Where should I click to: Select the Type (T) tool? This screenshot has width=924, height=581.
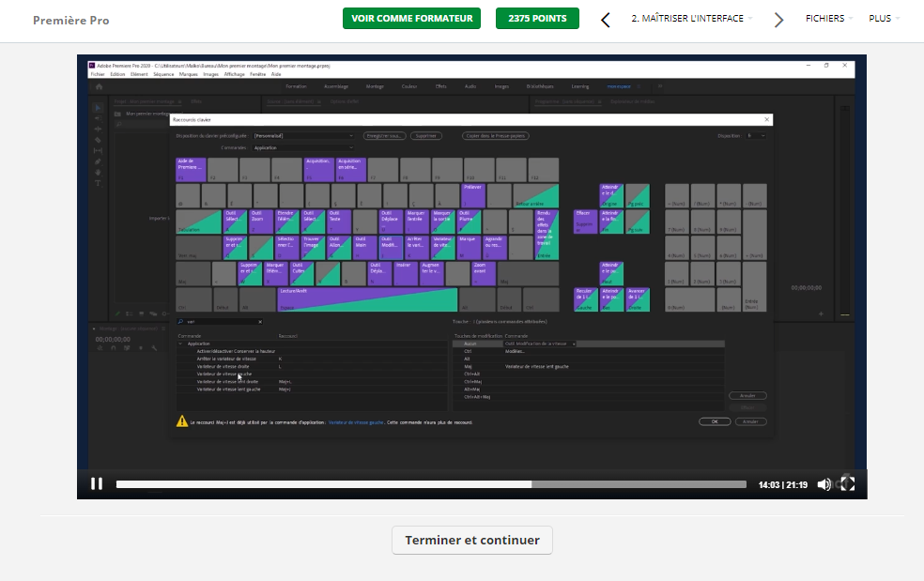click(98, 183)
